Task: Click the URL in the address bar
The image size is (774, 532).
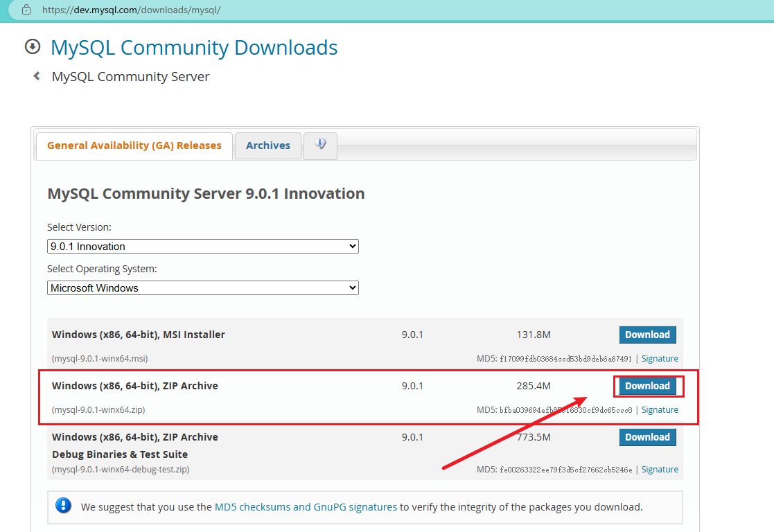Action: (x=131, y=10)
